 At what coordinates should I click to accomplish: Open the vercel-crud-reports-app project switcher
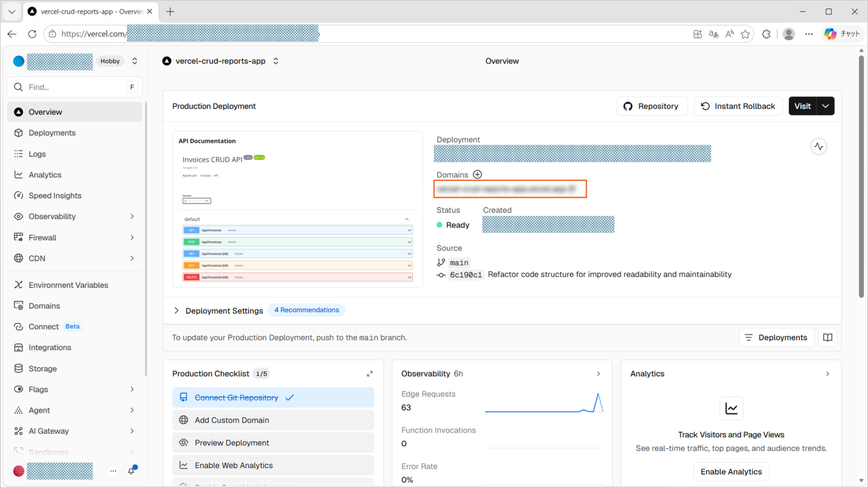(x=276, y=61)
